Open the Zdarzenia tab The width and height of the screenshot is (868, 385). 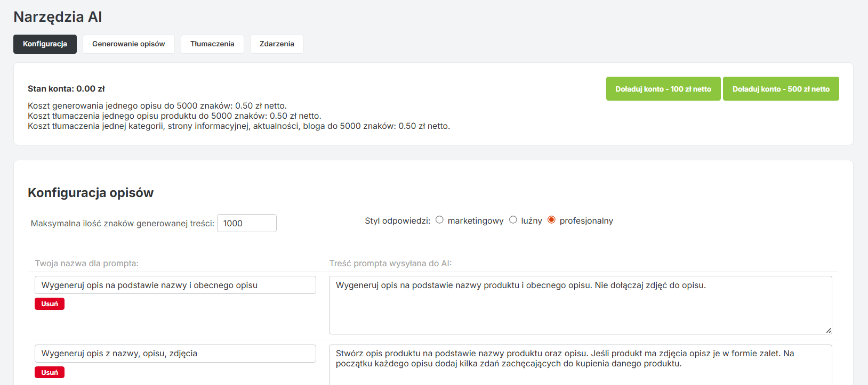277,44
